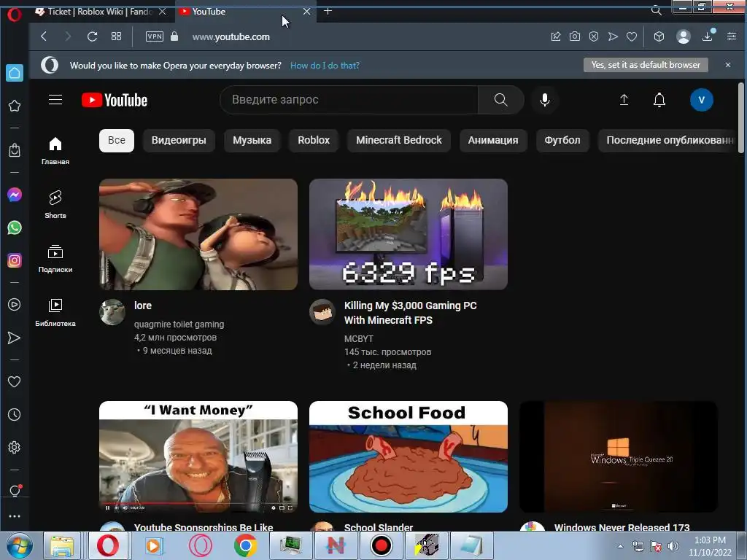
Task: Click the address bar URL
Action: (x=231, y=36)
